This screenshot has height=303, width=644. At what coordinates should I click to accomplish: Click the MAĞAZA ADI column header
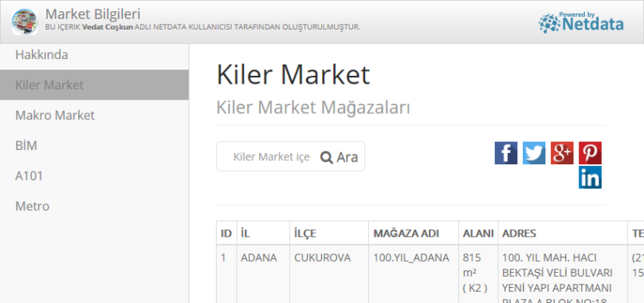coord(414,234)
